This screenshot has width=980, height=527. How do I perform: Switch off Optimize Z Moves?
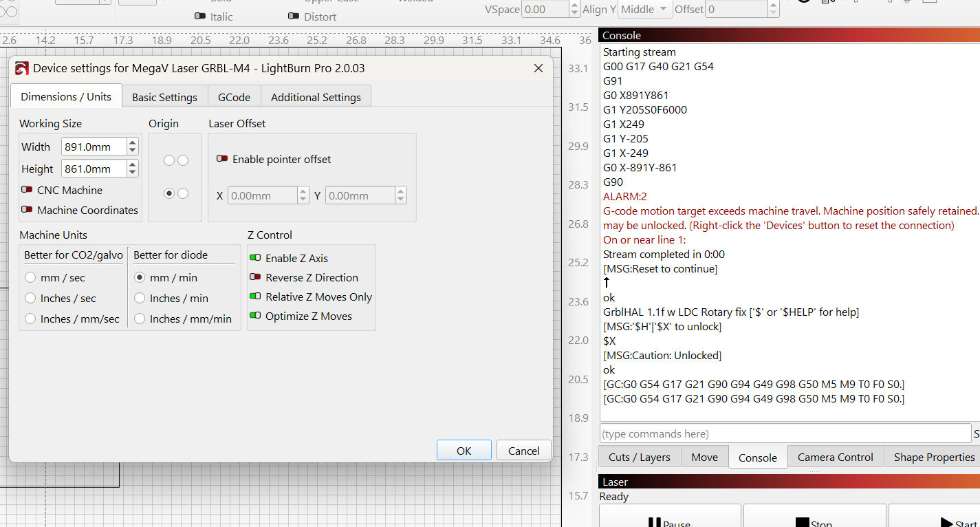click(x=255, y=316)
